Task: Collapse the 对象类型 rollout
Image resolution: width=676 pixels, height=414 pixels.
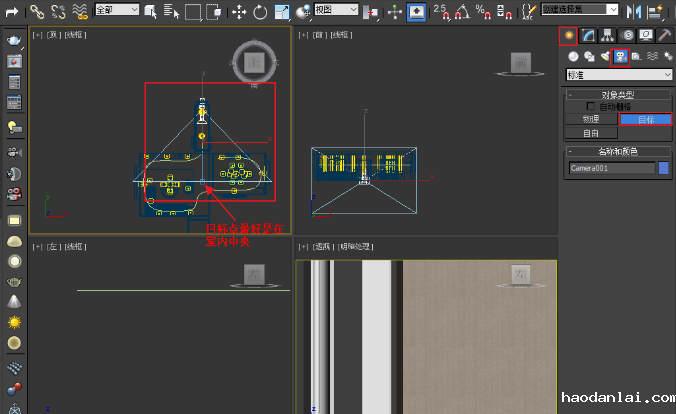Action: click(617, 95)
